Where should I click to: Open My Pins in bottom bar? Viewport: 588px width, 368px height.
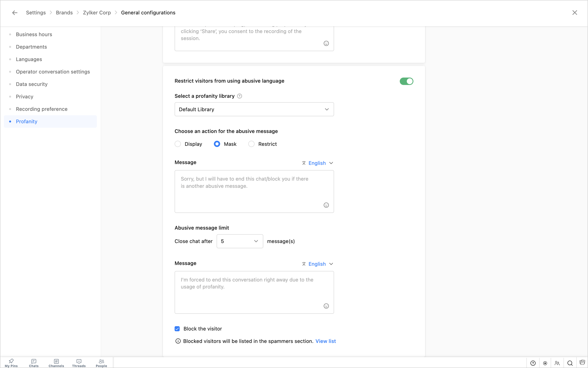(x=11, y=363)
